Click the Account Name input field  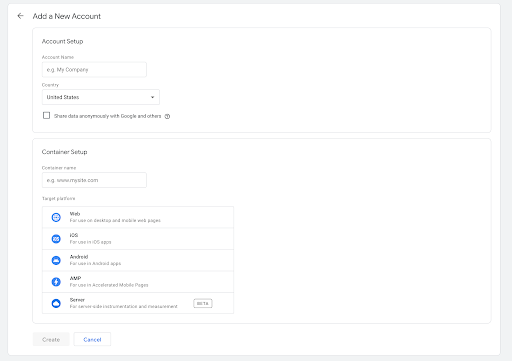click(94, 70)
